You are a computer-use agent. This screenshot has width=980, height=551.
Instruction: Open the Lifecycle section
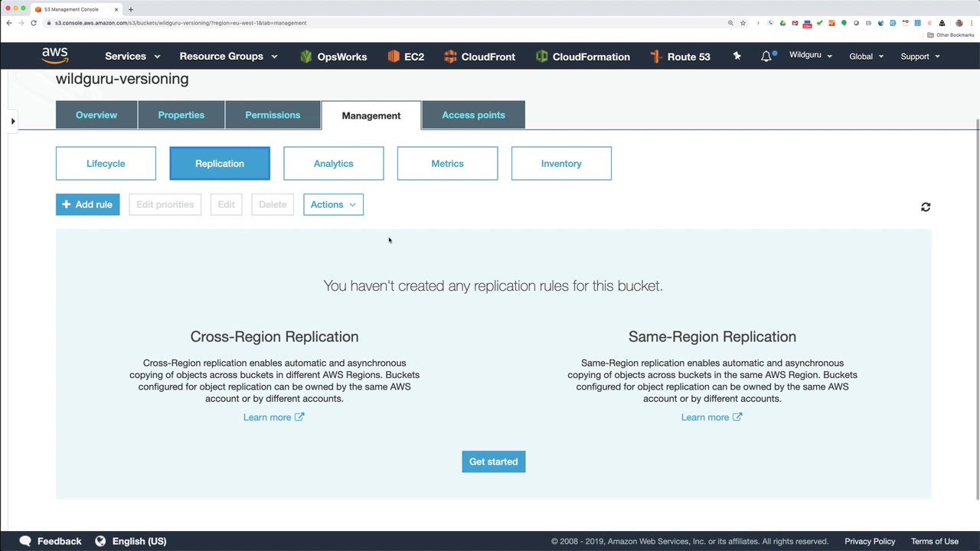click(x=106, y=164)
